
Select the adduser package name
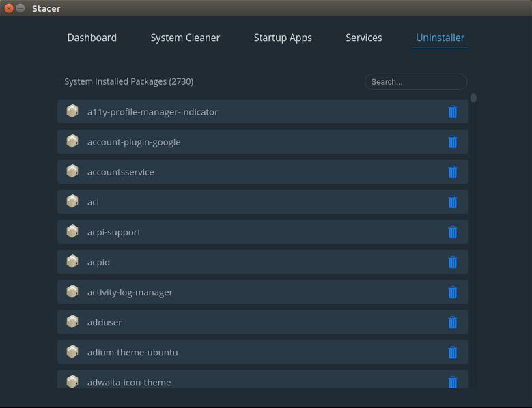104,322
